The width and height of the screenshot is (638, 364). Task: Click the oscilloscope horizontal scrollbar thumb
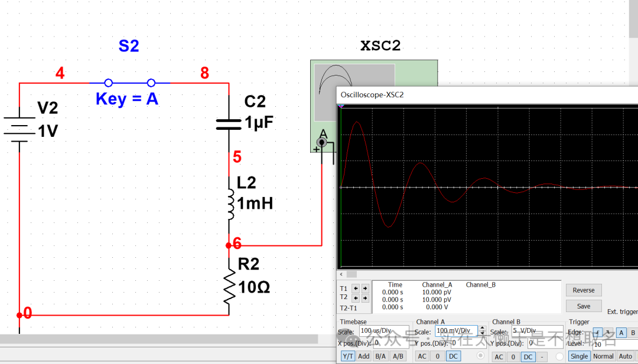click(351, 274)
